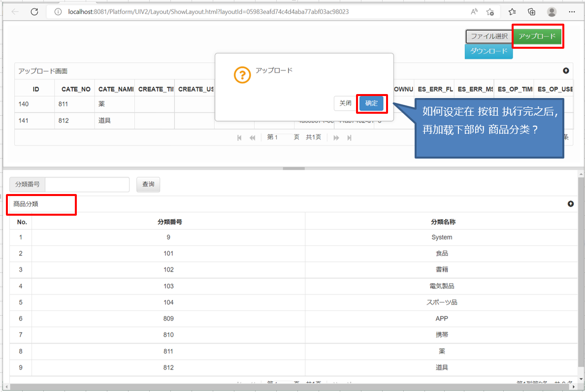Click the 分類名称 column header
This screenshot has height=392, width=585.
point(443,222)
